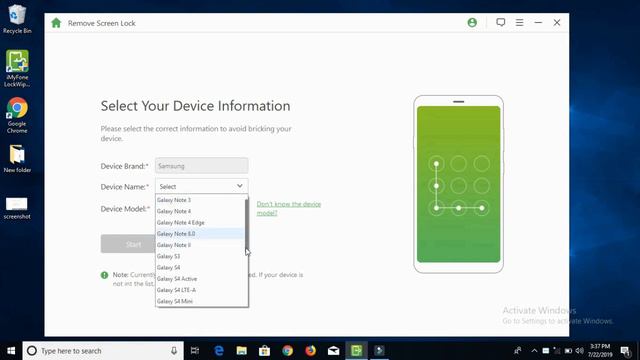Click the dropdown list scrollbar thumb

(x=246, y=224)
